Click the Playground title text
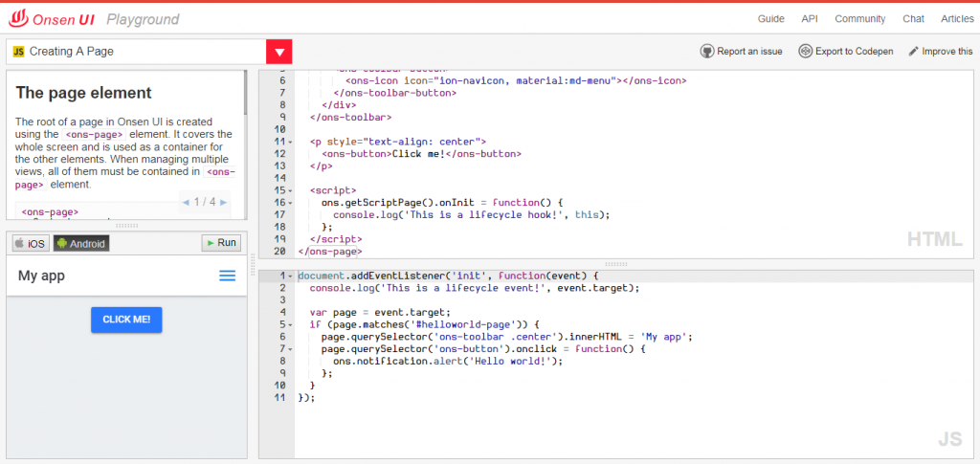The image size is (980, 464). 143,19
